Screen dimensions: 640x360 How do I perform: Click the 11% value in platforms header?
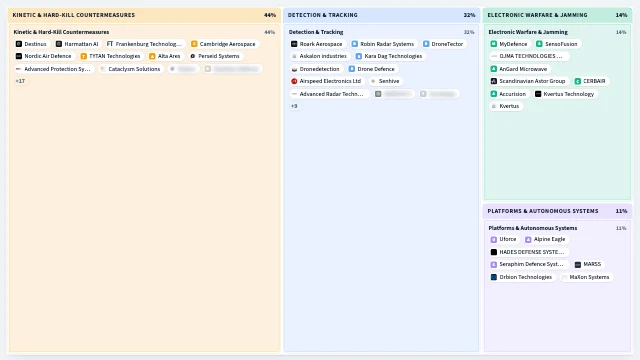pos(621,211)
